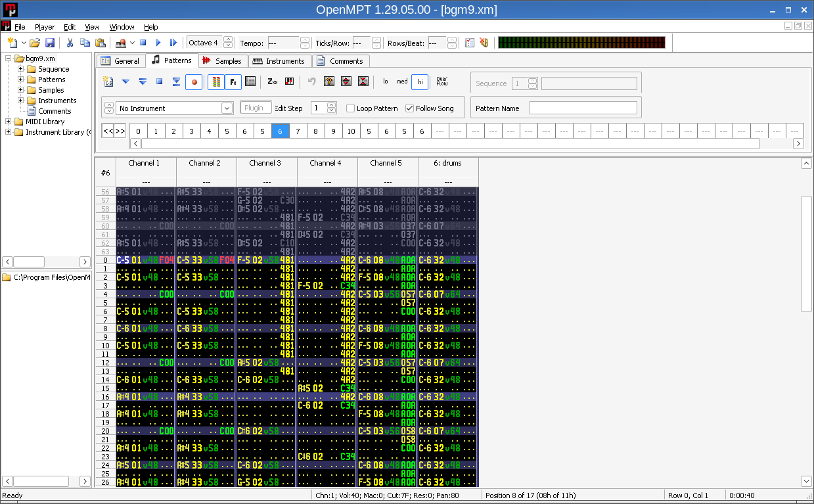Cut the selection with the scissors icon
Viewport: 814px width, 504px height.
[x=70, y=43]
